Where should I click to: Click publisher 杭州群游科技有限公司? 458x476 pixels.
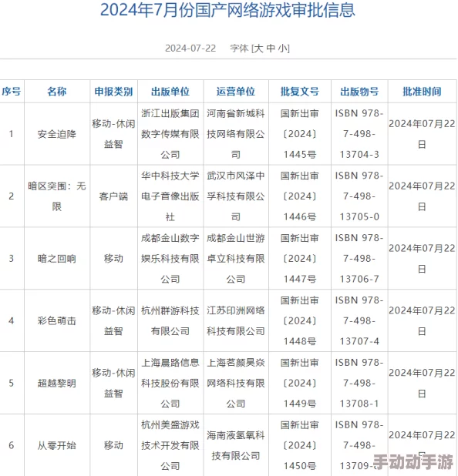click(x=170, y=321)
